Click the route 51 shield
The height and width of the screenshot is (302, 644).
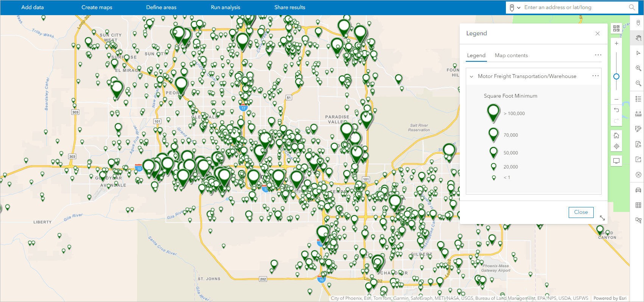click(x=289, y=98)
